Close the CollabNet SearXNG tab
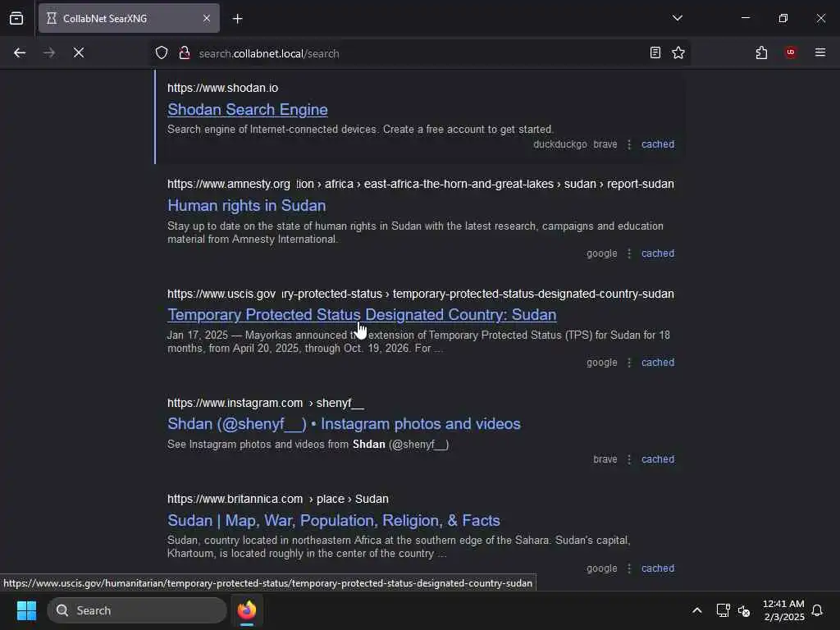The image size is (840, 630). [x=206, y=18]
